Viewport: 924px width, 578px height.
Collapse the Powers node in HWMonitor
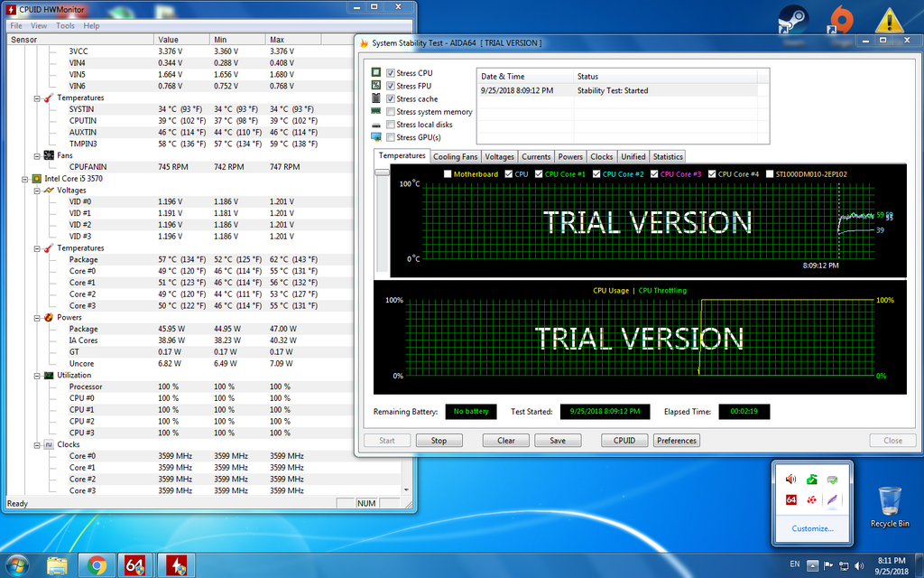36,318
